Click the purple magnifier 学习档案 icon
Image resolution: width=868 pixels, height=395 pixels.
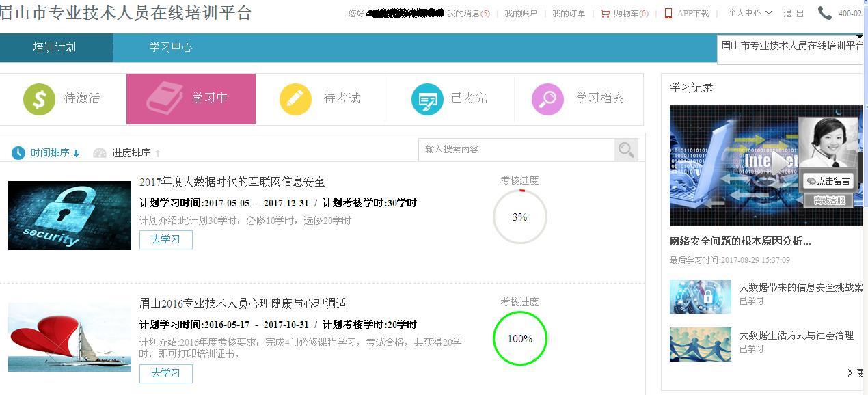click(x=547, y=100)
